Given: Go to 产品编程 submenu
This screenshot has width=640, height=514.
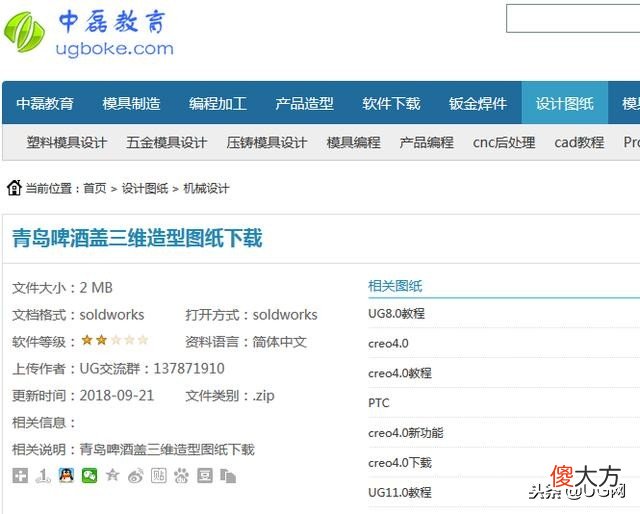Looking at the screenshot, I should (427, 142).
